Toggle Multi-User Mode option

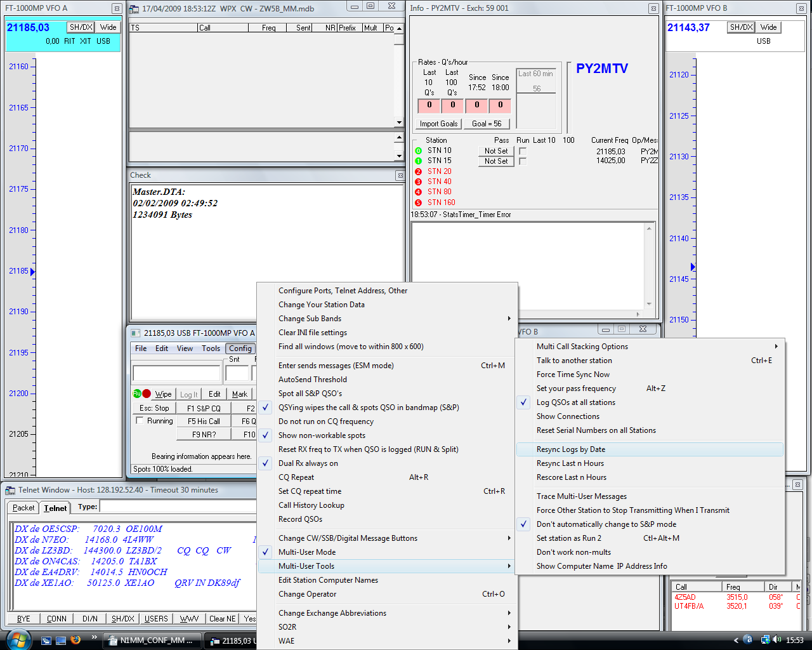pos(388,552)
